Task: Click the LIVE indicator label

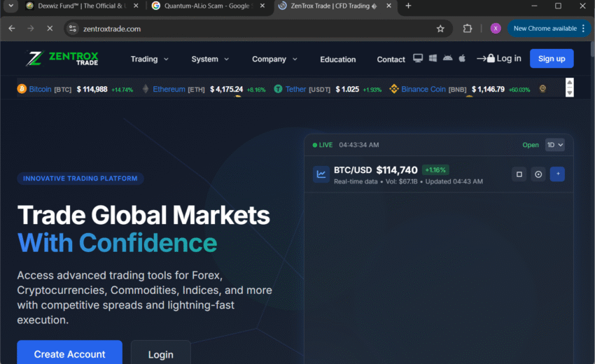Action: click(x=323, y=145)
